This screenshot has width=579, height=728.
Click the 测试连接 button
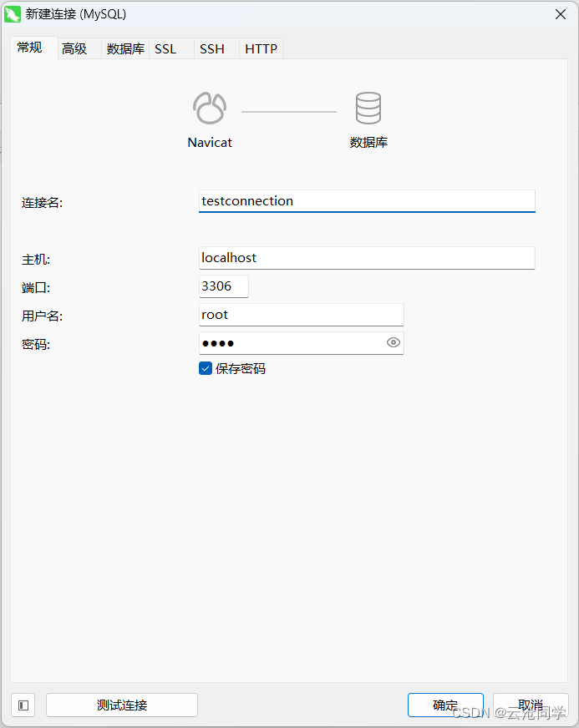pos(122,705)
